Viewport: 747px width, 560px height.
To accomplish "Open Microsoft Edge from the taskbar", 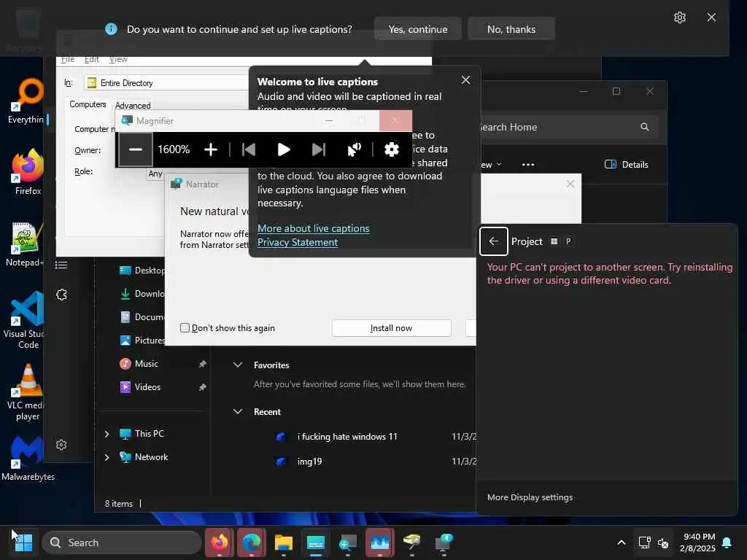I will (252, 542).
